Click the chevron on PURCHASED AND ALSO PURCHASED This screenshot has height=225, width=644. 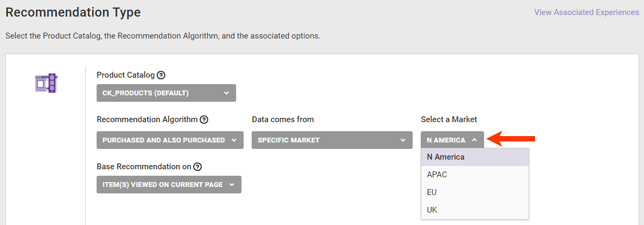click(233, 140)
